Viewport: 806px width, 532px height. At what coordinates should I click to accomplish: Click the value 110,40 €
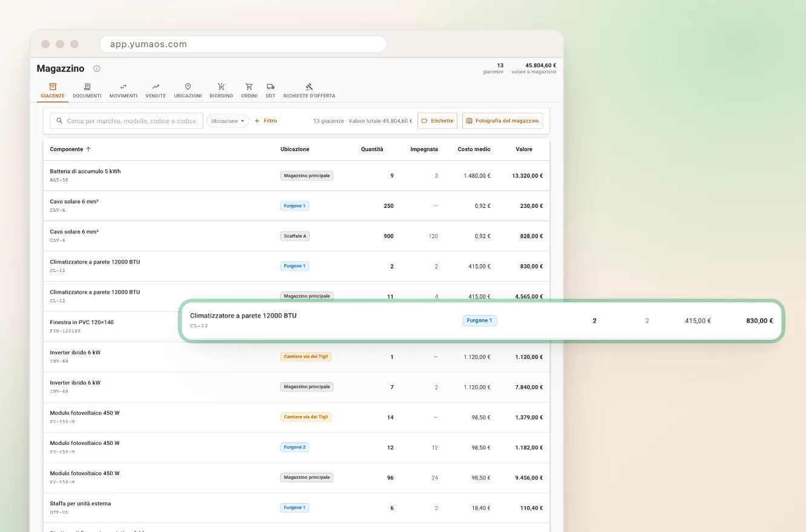tap(531, 508)
